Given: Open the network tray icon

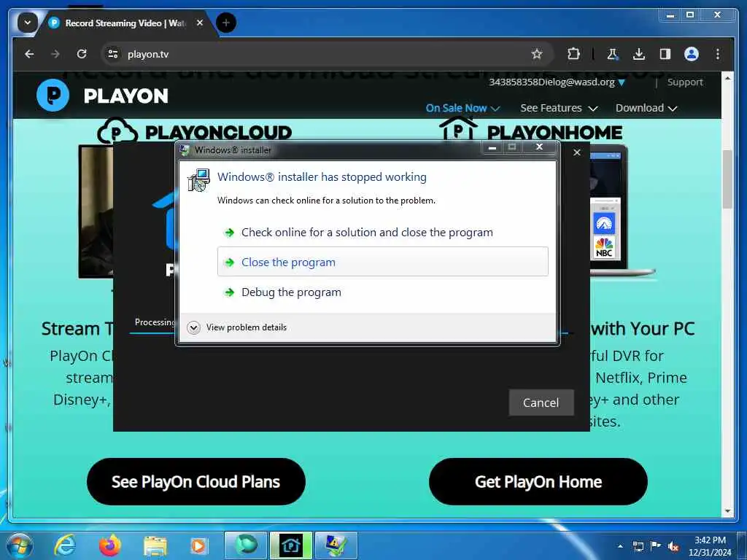Looking at the screenshot, I should [638, 546].
